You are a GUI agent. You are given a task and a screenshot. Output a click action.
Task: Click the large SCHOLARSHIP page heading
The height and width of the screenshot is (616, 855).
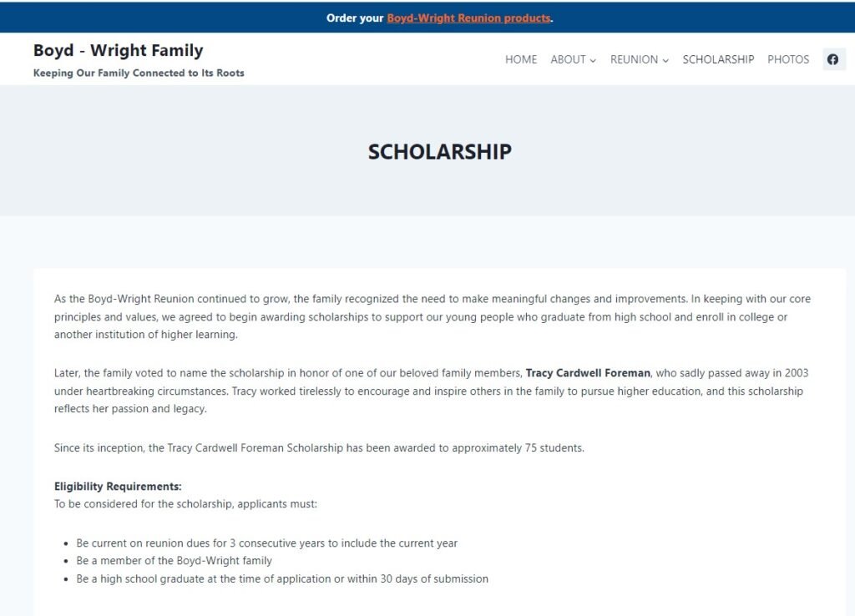[439, 151]
